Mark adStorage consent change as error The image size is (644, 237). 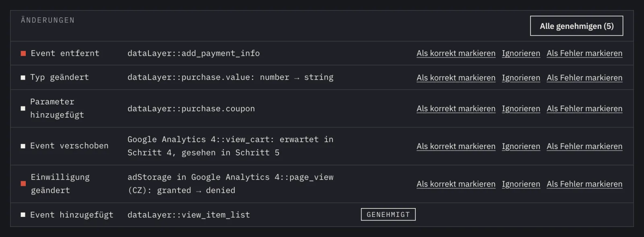pos(584,184)
